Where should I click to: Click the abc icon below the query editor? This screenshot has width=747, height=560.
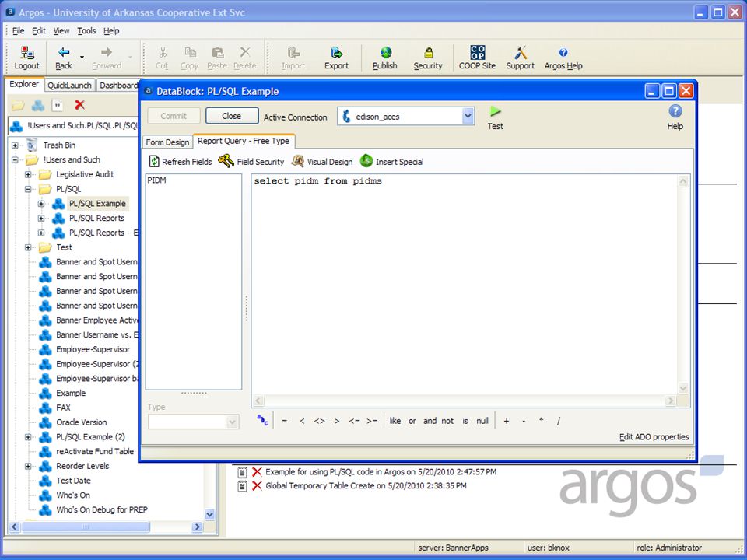pos(262,421)
